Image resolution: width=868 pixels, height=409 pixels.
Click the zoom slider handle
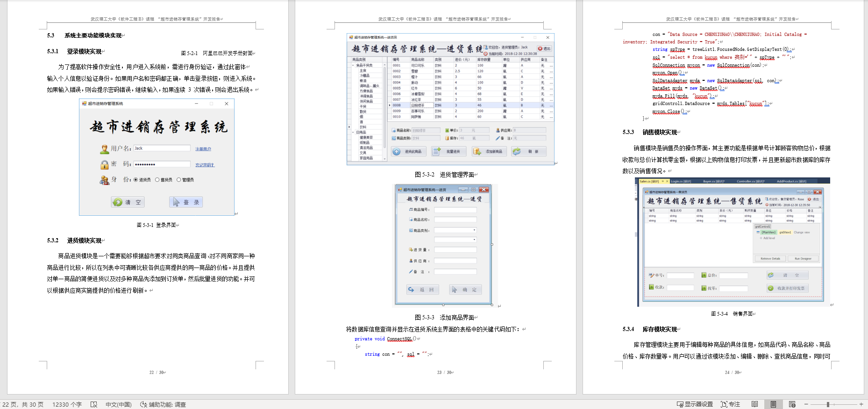(x=828, y=404)
